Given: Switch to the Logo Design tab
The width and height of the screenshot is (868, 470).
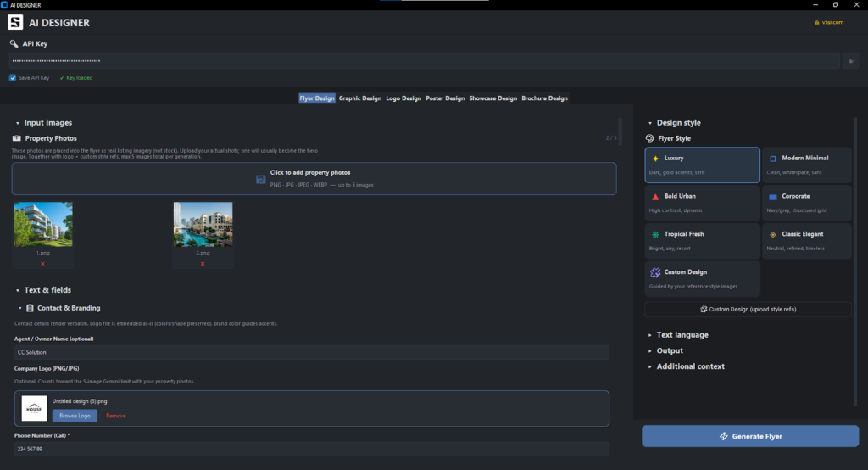Looking at the screenshot, I should pyautogui.click(x=403, y=98).
